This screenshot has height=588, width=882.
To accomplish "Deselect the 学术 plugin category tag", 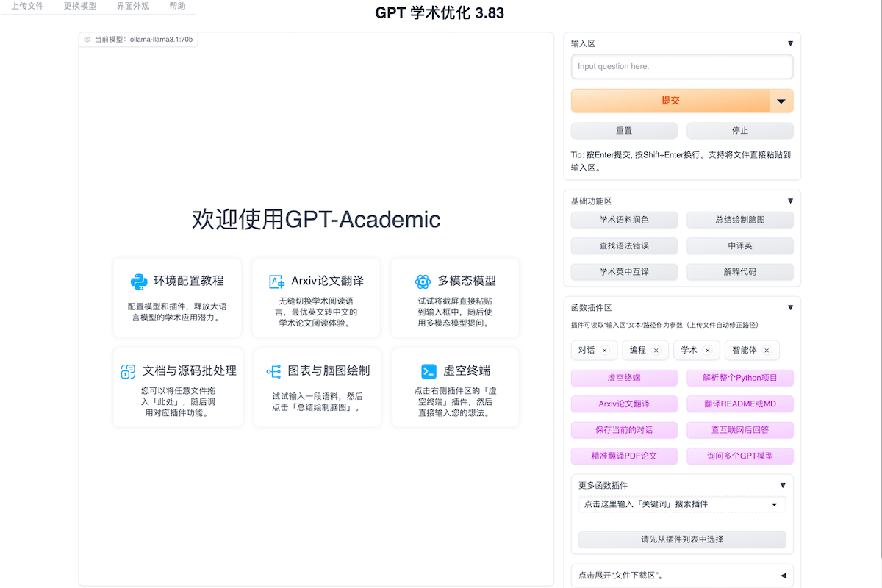I will click(x=707, y=351).
